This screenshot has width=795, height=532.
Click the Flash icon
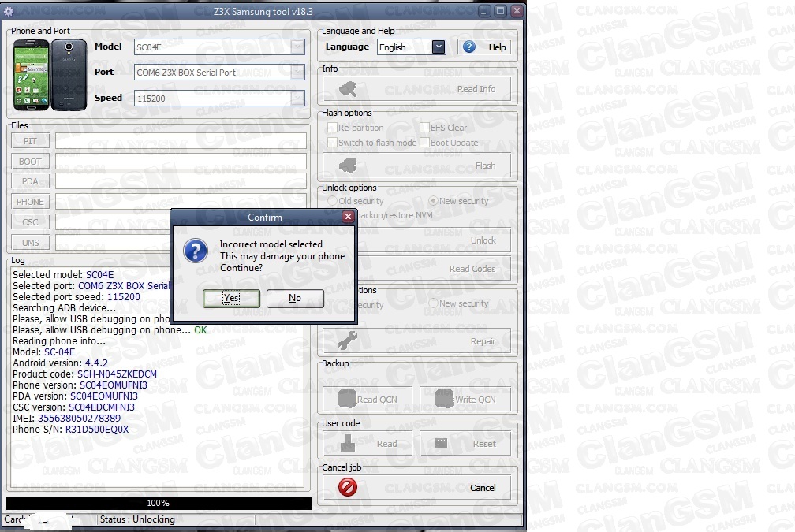348,166
